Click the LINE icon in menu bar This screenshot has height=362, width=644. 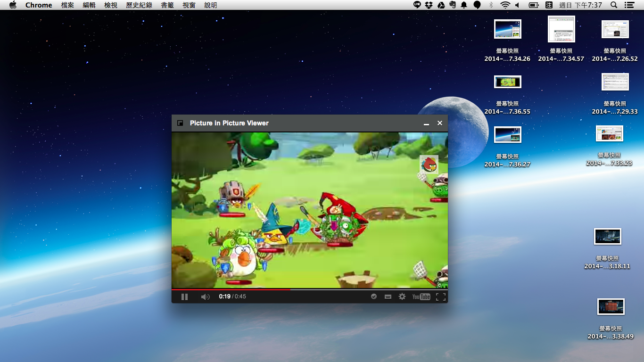[x=417, y=5]
